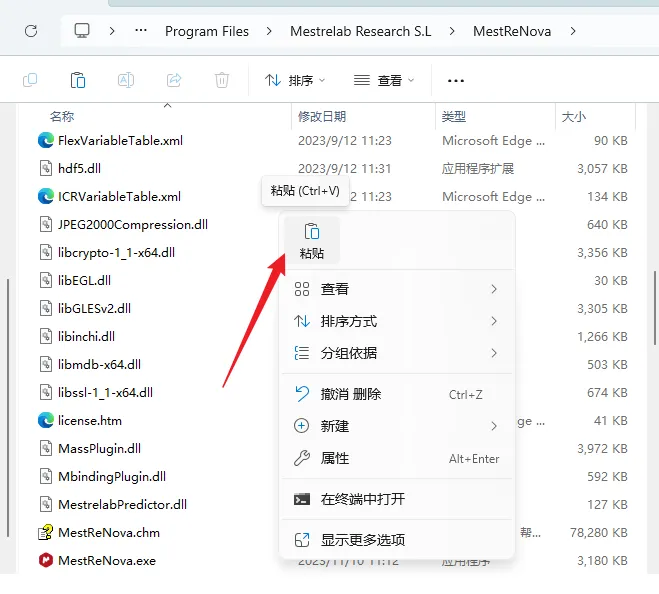Select file MbindingPlugin.dll
The width and height of the screenshot is (659, 594).
112,477
